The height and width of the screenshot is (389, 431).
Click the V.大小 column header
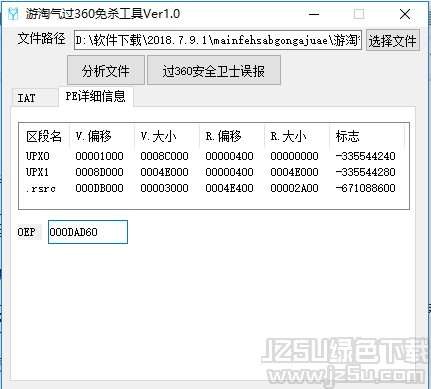(x=167, y=136)
